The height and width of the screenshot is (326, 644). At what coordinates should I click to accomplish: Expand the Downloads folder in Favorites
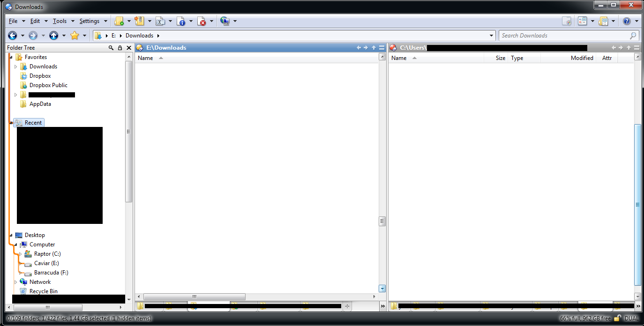point(16,67)
